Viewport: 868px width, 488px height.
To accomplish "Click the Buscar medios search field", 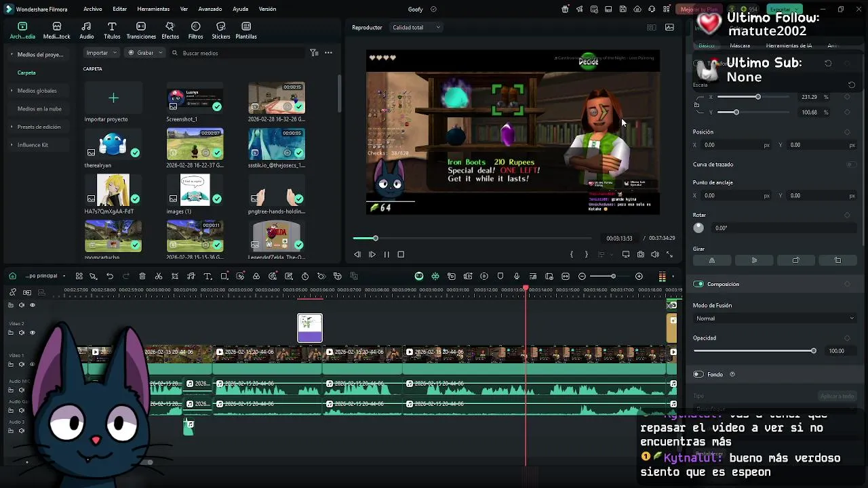I will click(237, 53).
